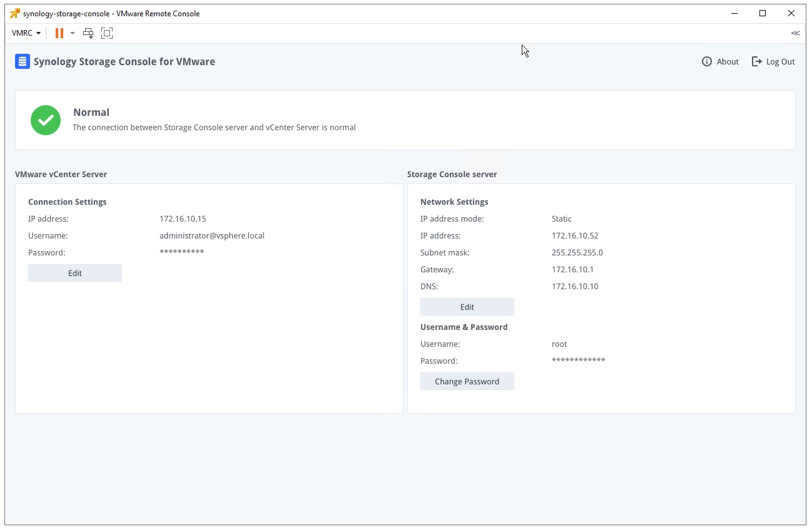
Task: Edit the vCenter Server connection settings
Action: 75,273
